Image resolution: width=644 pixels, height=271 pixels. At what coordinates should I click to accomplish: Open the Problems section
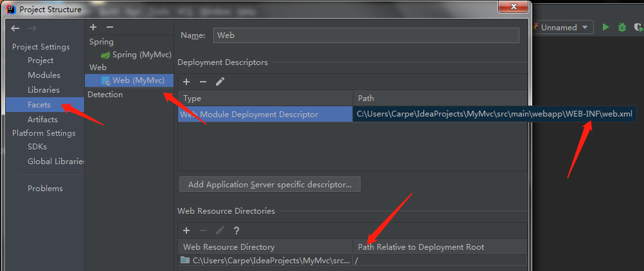point(45,189)
